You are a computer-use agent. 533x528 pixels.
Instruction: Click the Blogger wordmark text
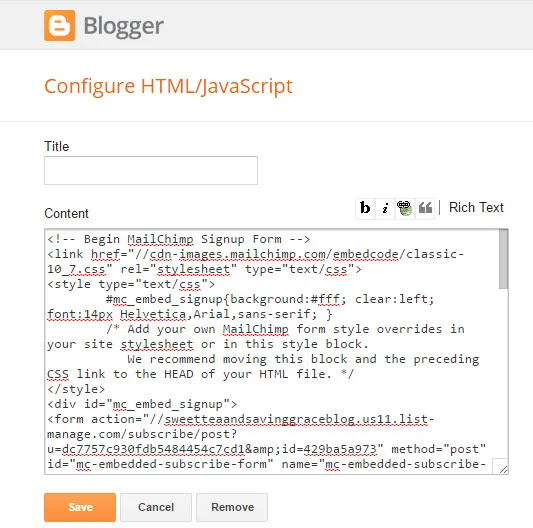124,26
